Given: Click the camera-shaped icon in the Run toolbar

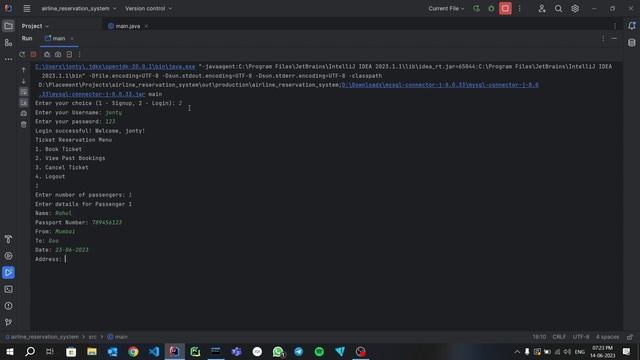Looking at the screenshot, I should (58, 54).
